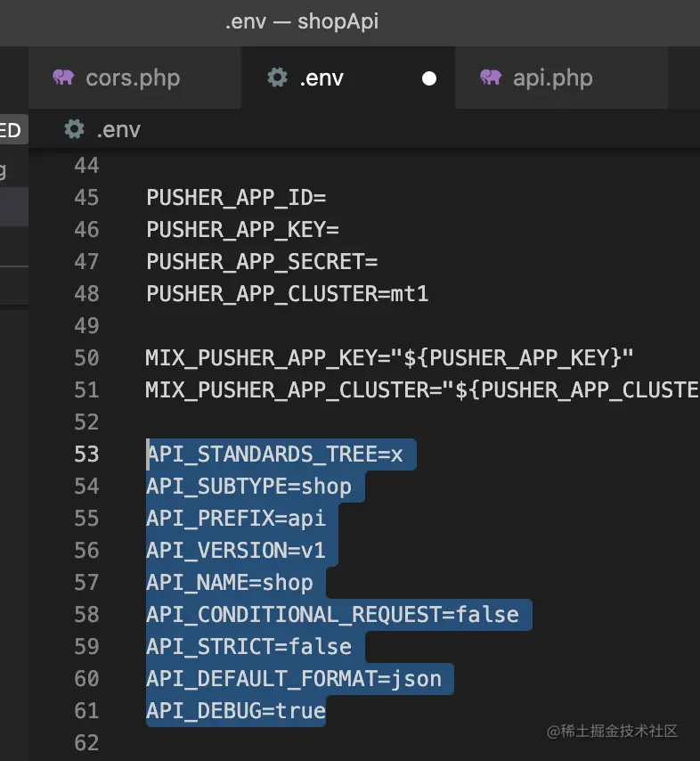This screenshot has height=761, width=700.
Task: Click line number 53 in gutter
Action: 87,454
